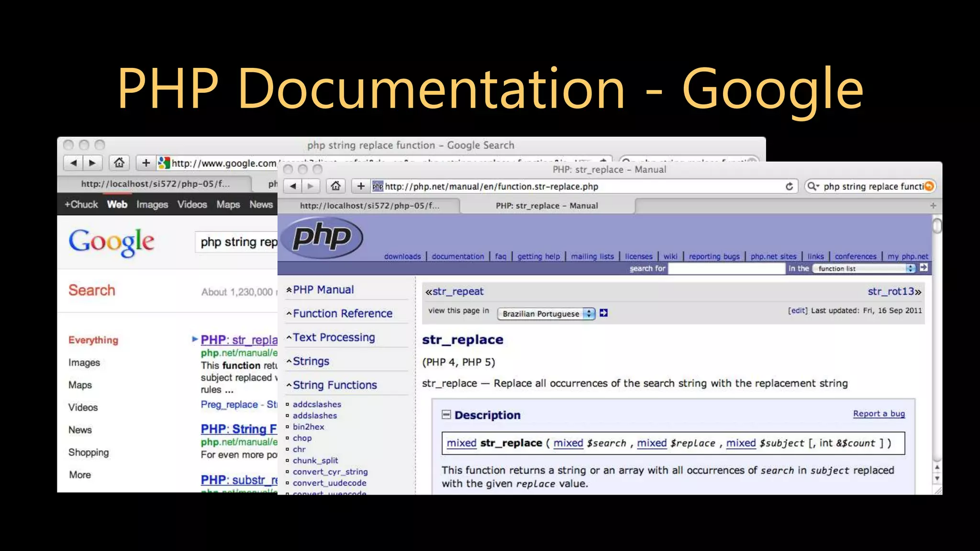Open chunk_split in the function list
This screenshot has height=551, width=980.
(315, 461)
